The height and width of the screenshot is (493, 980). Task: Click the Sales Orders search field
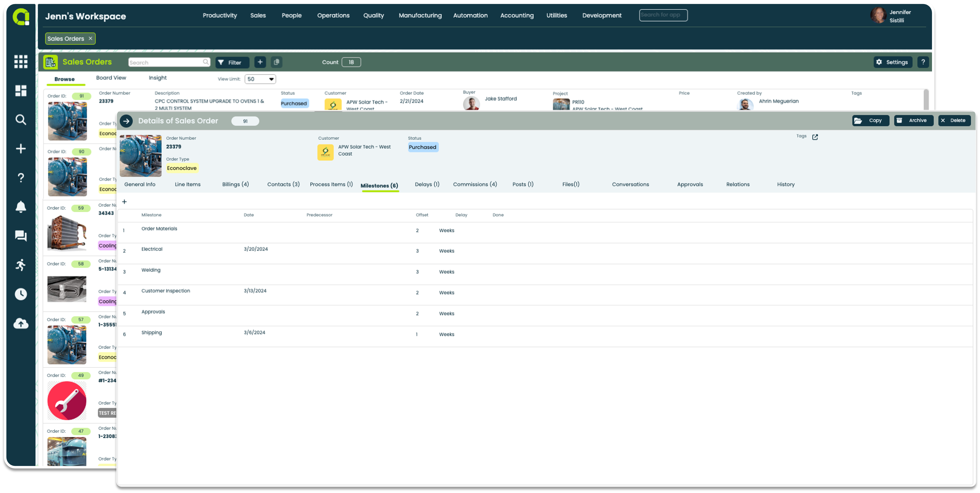pyautogui.click(x=169, y=62)
